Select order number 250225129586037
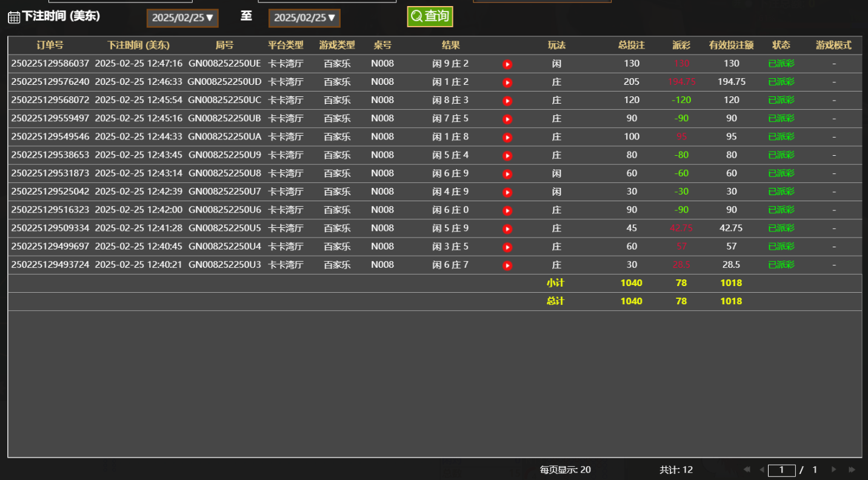Screen dimensions: 868x480 click(x=50, y=64)
